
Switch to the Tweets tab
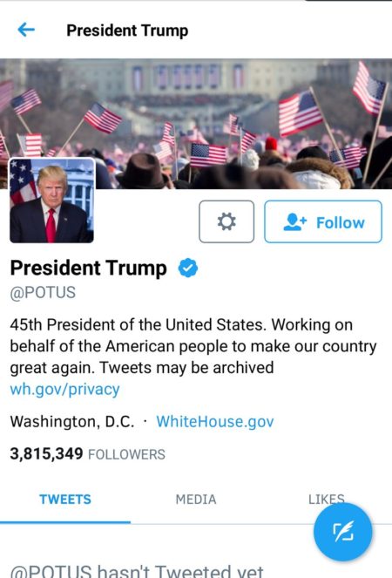click(x=65, y=500)
